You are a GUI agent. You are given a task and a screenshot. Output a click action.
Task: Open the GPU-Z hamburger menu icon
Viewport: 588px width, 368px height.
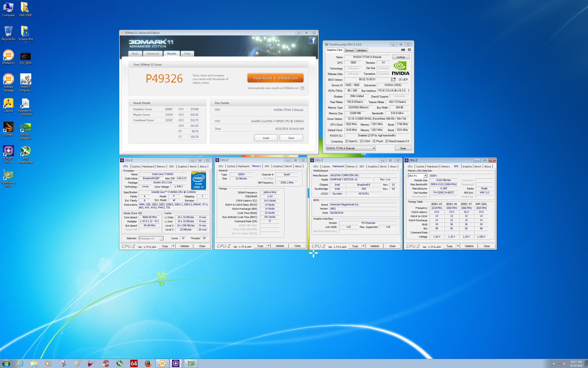tap(409, 50)
